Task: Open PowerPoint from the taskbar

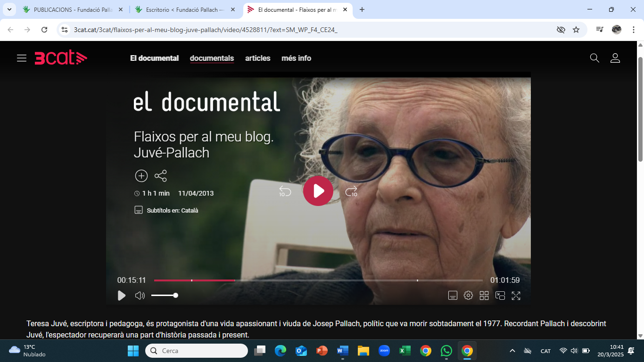Action: (x=322, y=351)
